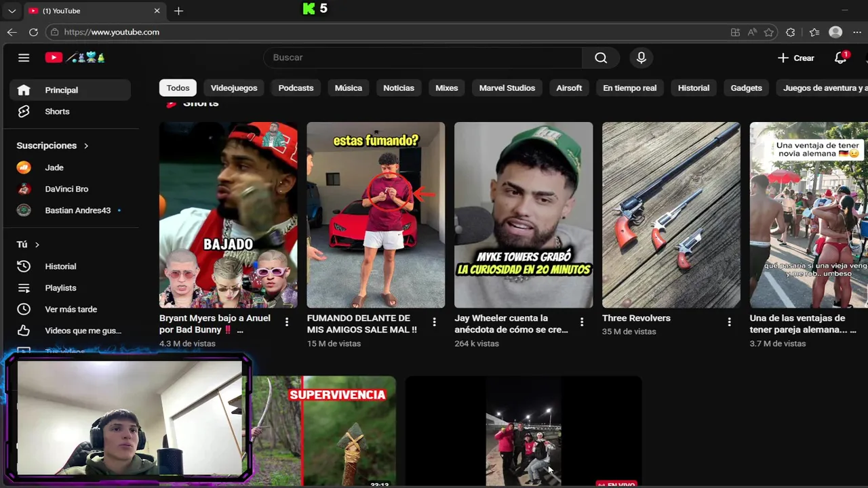The width and height of the screenshot is (868, 488).
Task: Select the En tiempo real chip
Action: [x=630, y=88]
